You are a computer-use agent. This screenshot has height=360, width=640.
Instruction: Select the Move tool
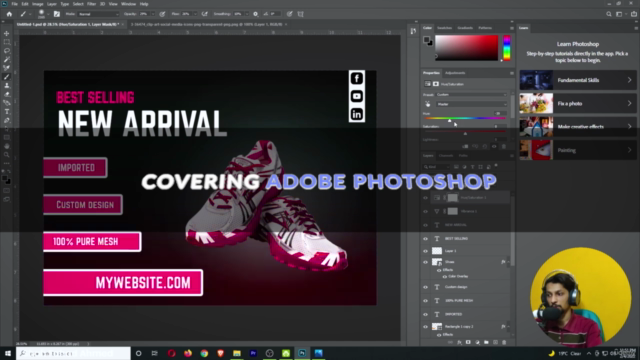(x=7, y=33)
